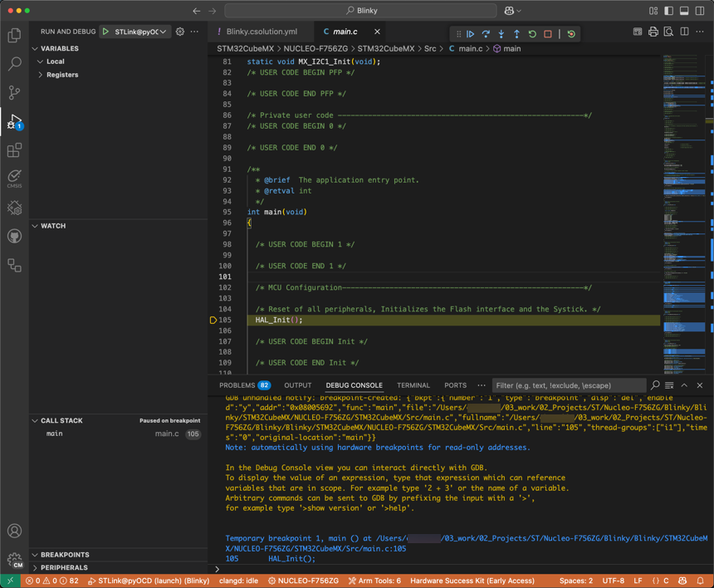Go back using the left navigation arrow
714x588 pixels.
pos(196,11)
